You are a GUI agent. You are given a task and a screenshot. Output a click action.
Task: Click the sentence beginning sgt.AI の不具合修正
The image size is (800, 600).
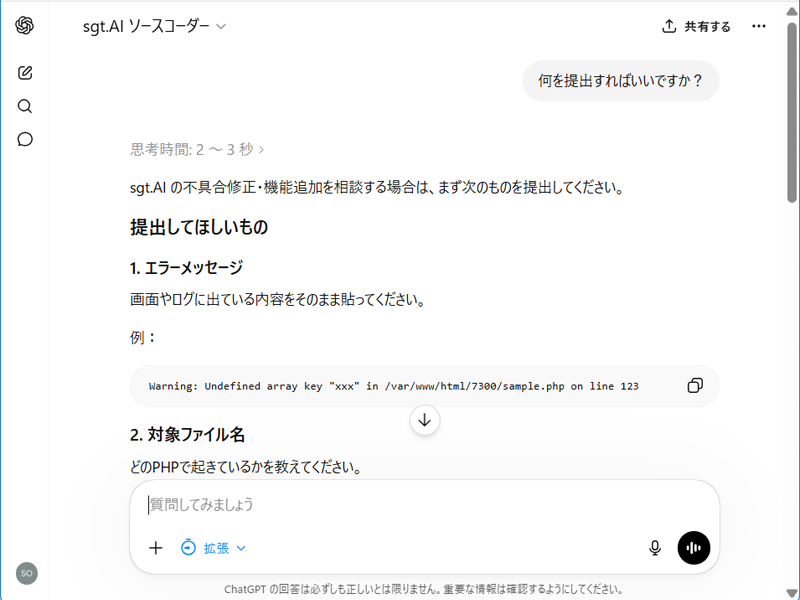coord(378,188)
